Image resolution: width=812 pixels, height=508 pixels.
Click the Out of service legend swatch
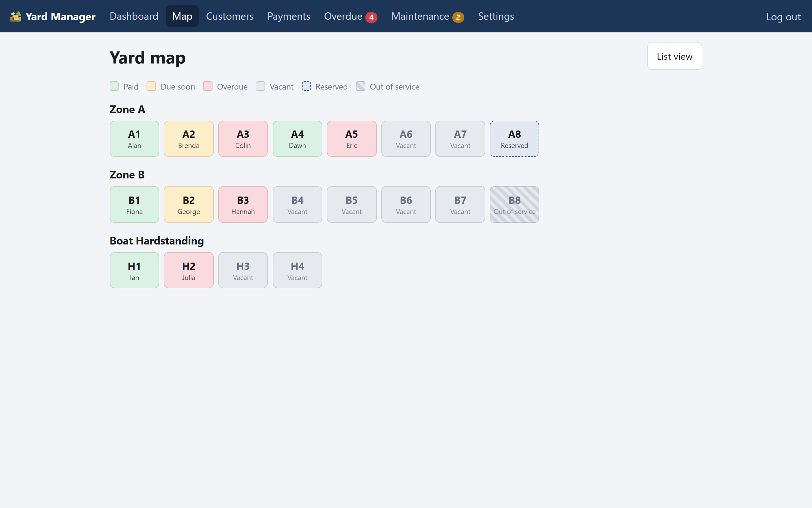[x=360, y=86]
